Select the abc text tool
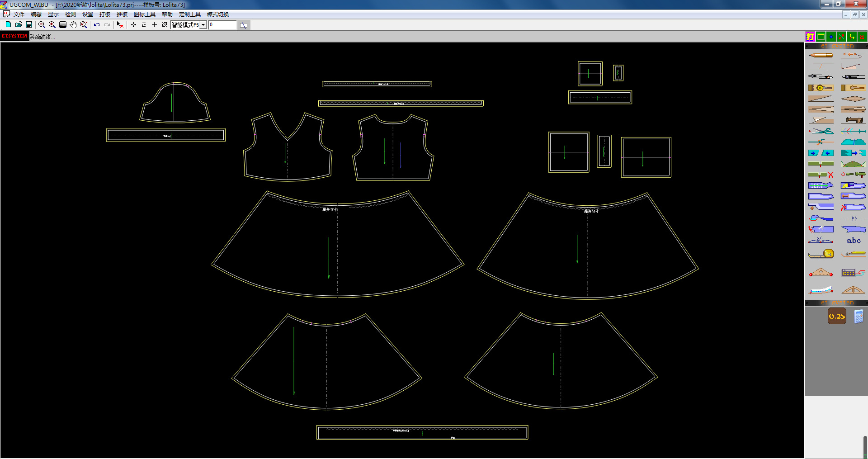The height and width of the screenshot is (459, 868). (853, 241)
